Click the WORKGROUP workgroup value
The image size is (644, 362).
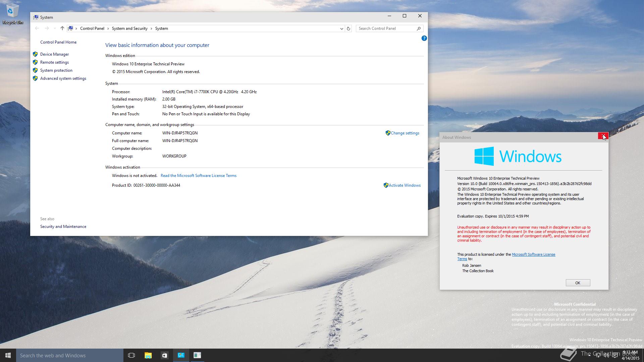click(174, 156)
